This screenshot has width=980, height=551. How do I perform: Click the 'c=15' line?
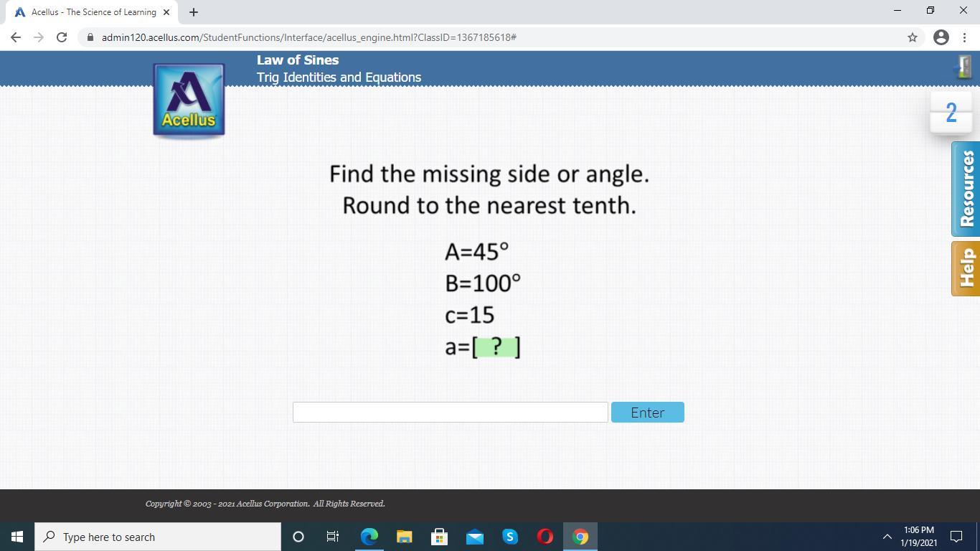pyautogui.click(x=469, y=315)
